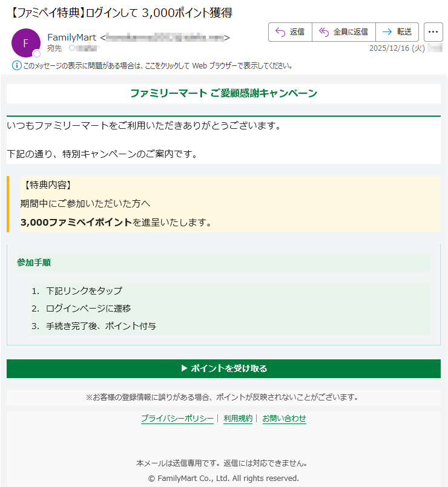
Task: Click the bold 3,000ファミペイポイント text
Action: tap(76, 223)
